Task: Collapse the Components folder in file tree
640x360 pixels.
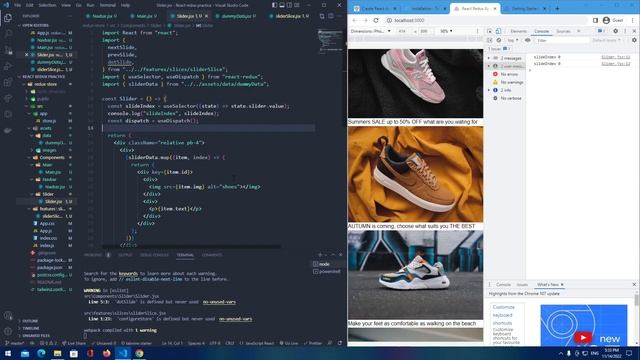Action: [52, 158]
